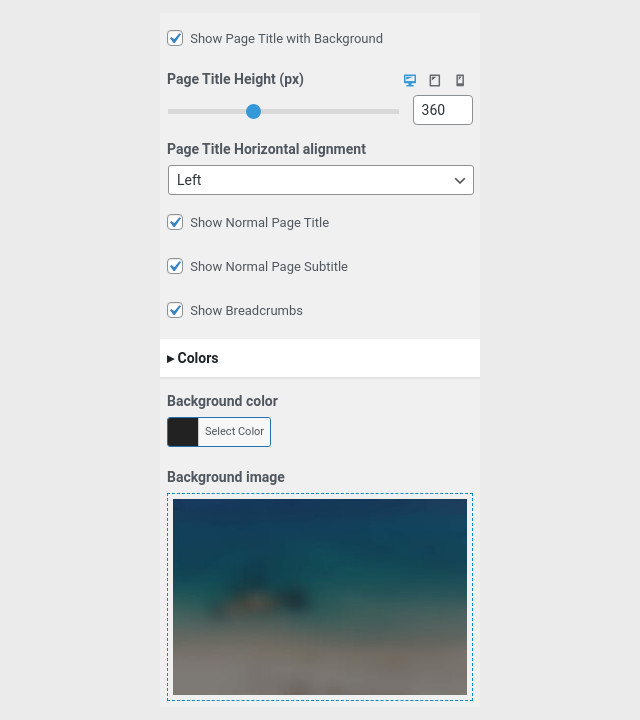Focus the 360 height input field
640x720 pixels.
(x=443, y=110)
